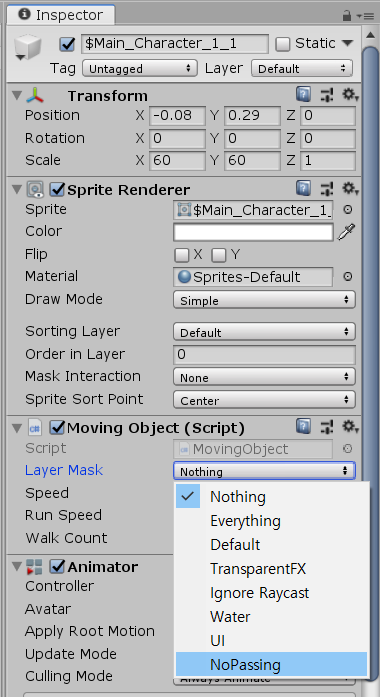Open the Mask Interaction dropdown
380x697 pixels.
(x=264, y=377)
